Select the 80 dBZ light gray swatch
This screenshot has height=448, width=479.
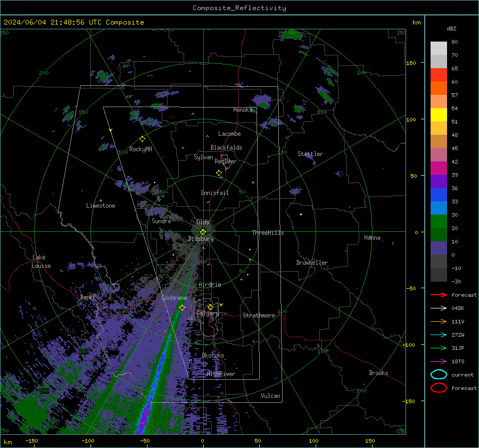[439, 48]
